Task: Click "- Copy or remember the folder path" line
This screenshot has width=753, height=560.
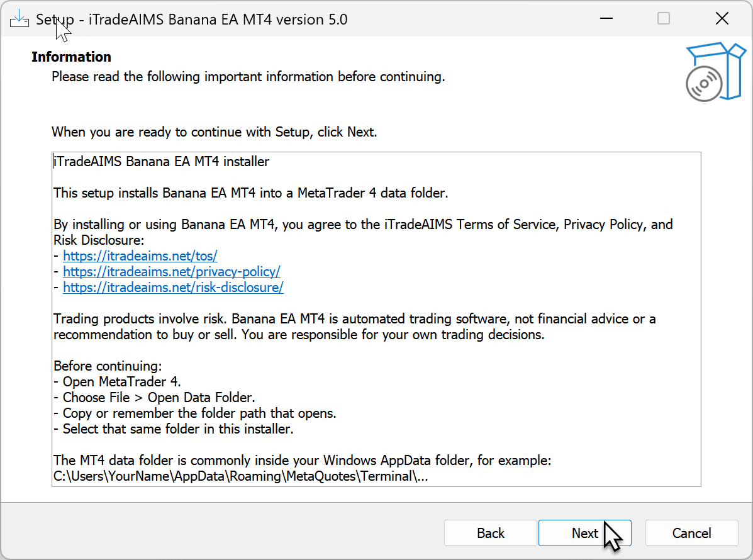Action: (195, 413)
